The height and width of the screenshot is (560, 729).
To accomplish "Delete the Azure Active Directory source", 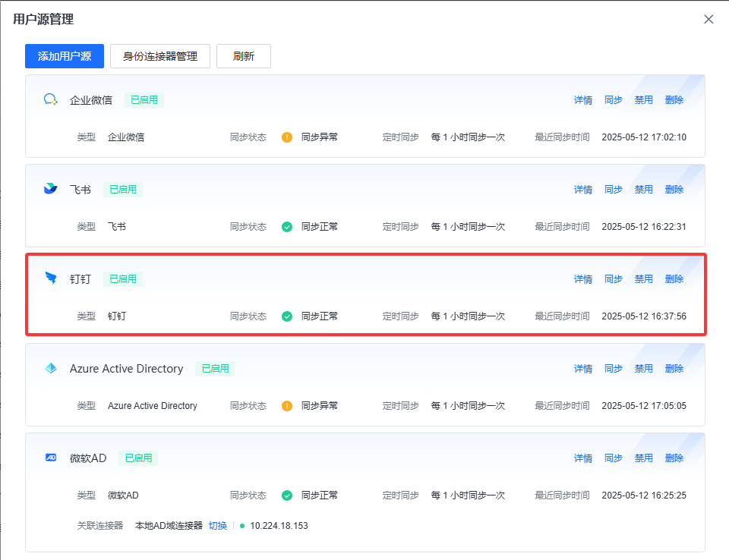I will 674,369.
